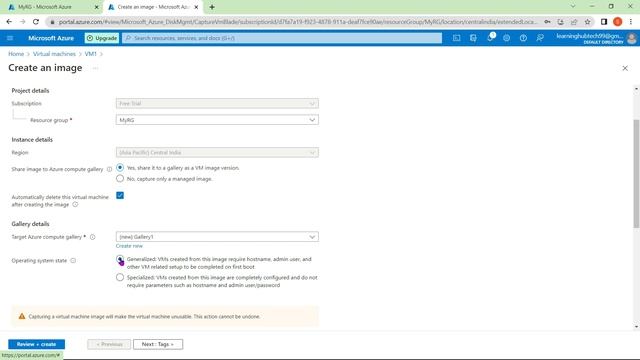Open the notifications bell
The image size is (640, 360).
click(x=490, y=38)
